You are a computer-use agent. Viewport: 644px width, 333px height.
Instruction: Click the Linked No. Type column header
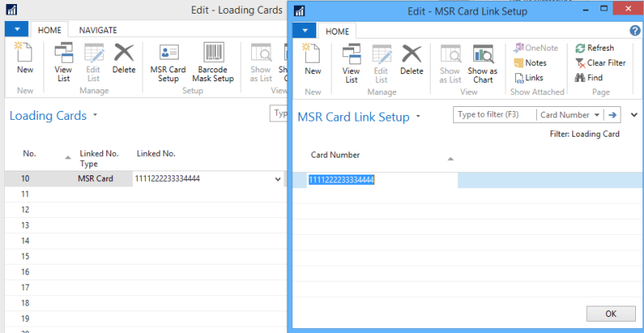[99, 158]
